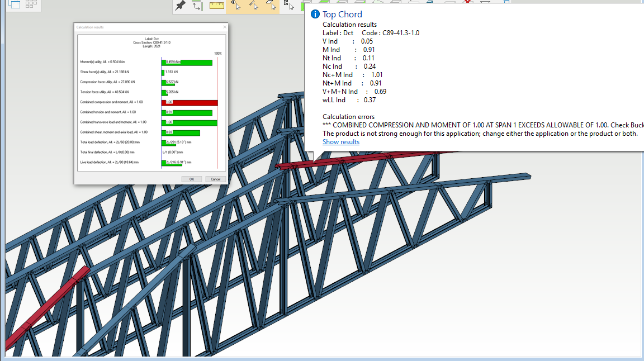Image resolution: width=644 pixels, height=361 pixels.
Task: Close the Calculation results dialog window
Action: pyautogui.click(x=225, y=27)
